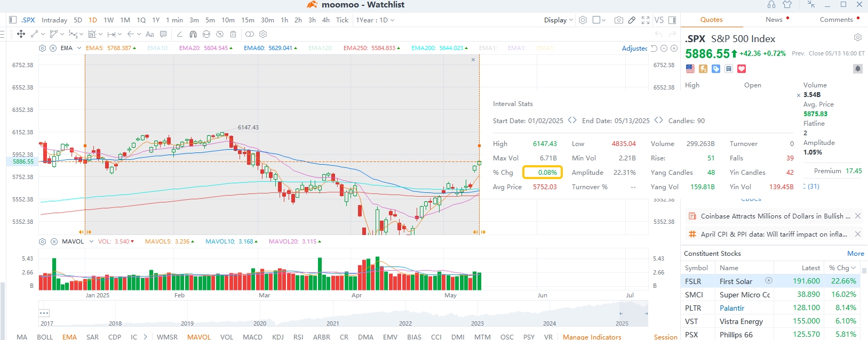Toggle the right quotes side panel
The image size is (868, 340).
click(x=672, y=20)
